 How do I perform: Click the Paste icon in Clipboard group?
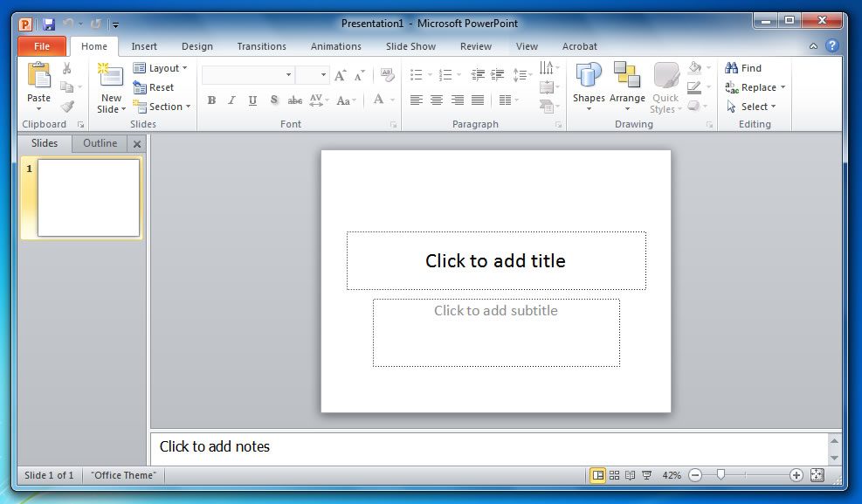38,76
